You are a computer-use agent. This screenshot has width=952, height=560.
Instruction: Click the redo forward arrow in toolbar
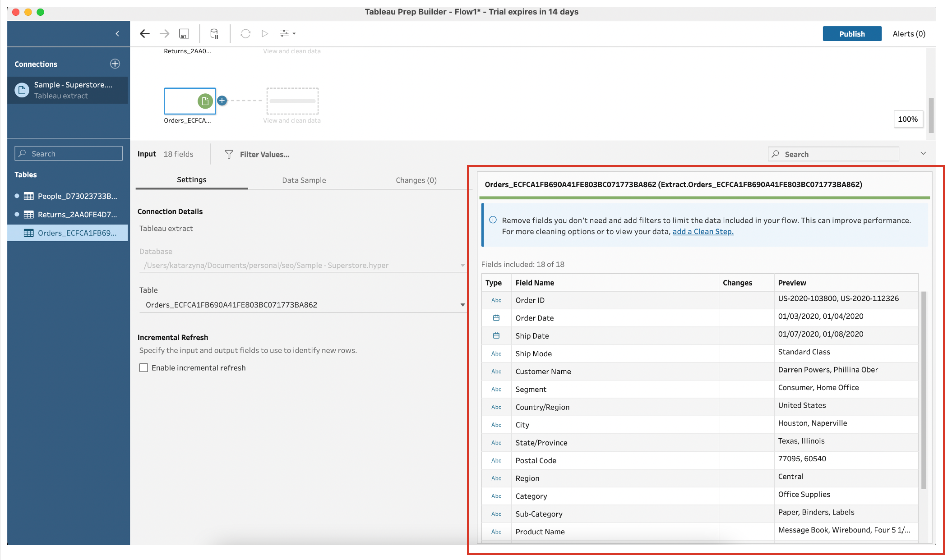pos(165,34)
